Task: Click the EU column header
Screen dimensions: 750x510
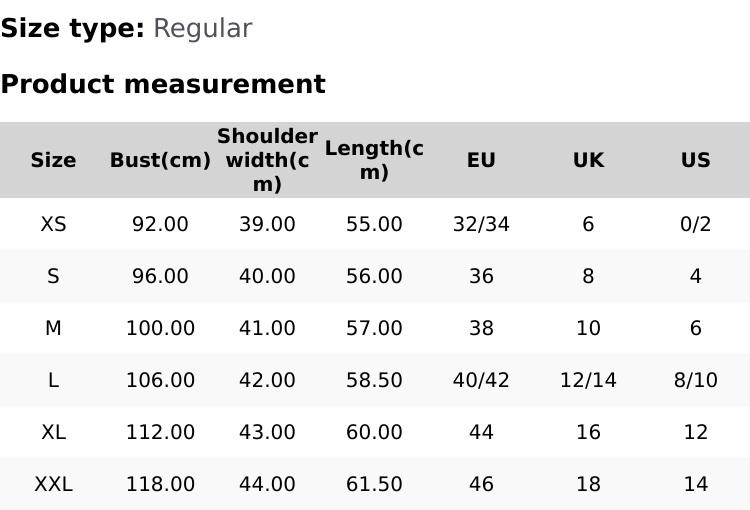Action: (481, 160)
